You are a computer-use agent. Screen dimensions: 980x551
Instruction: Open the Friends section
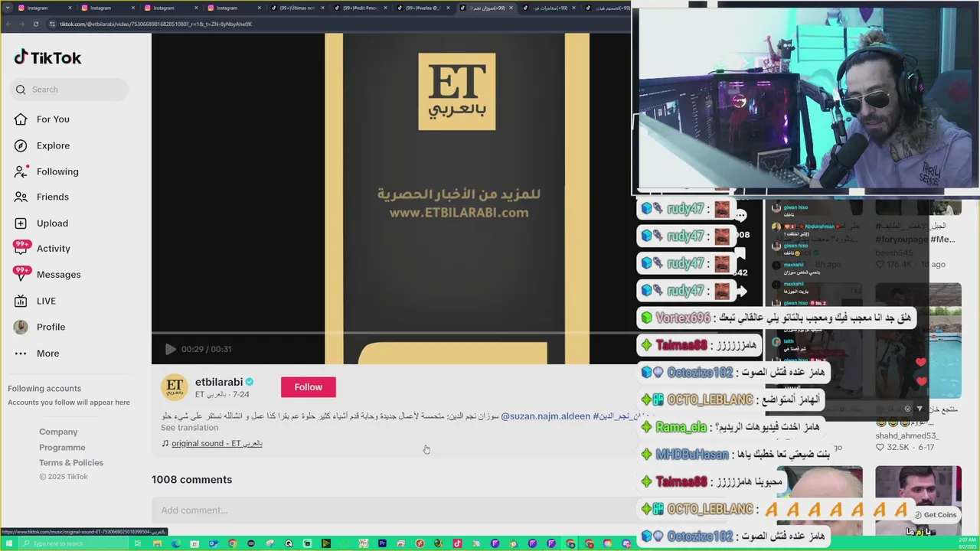pos(53,197)
